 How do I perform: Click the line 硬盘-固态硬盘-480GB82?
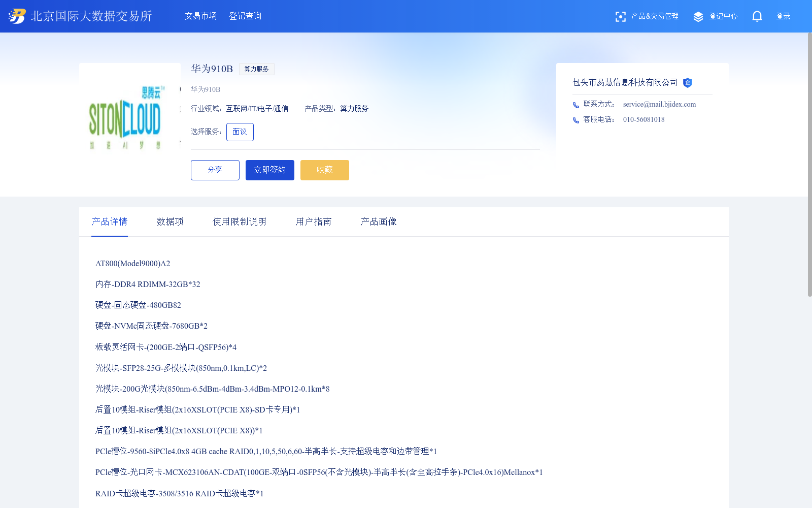click(138, 305)
